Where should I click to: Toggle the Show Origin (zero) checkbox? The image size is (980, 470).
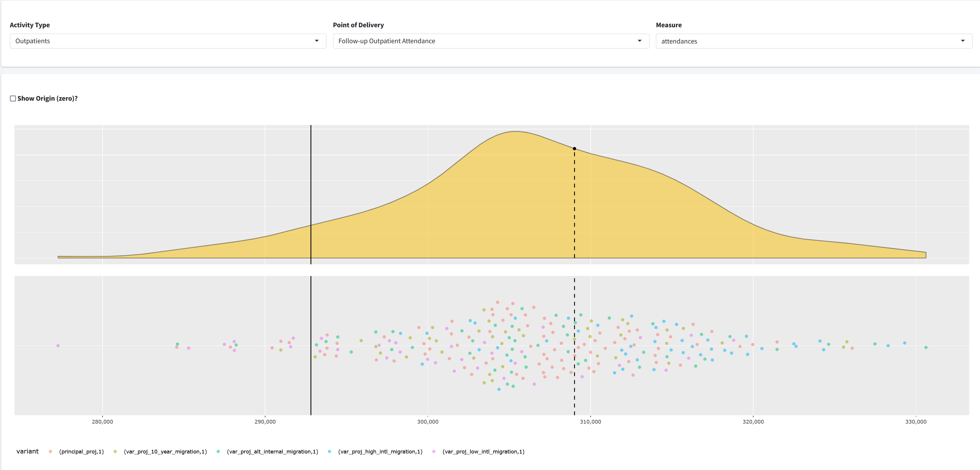point(13,98)
